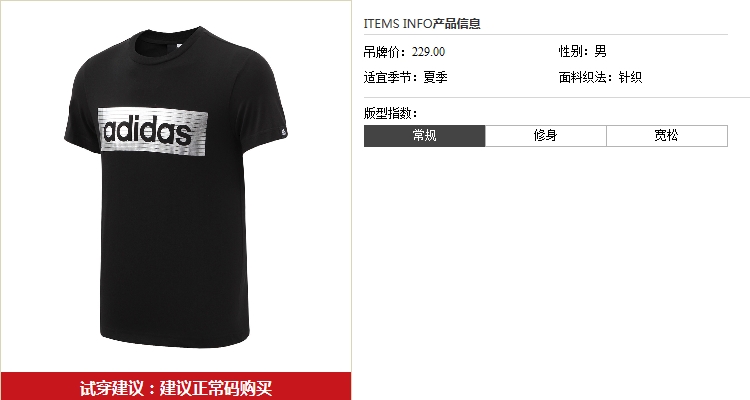Click the 建议正常码购买 recommendation text
Viewport: 750px width, 400px height.
pyautogui.click(x=216, y=388)
